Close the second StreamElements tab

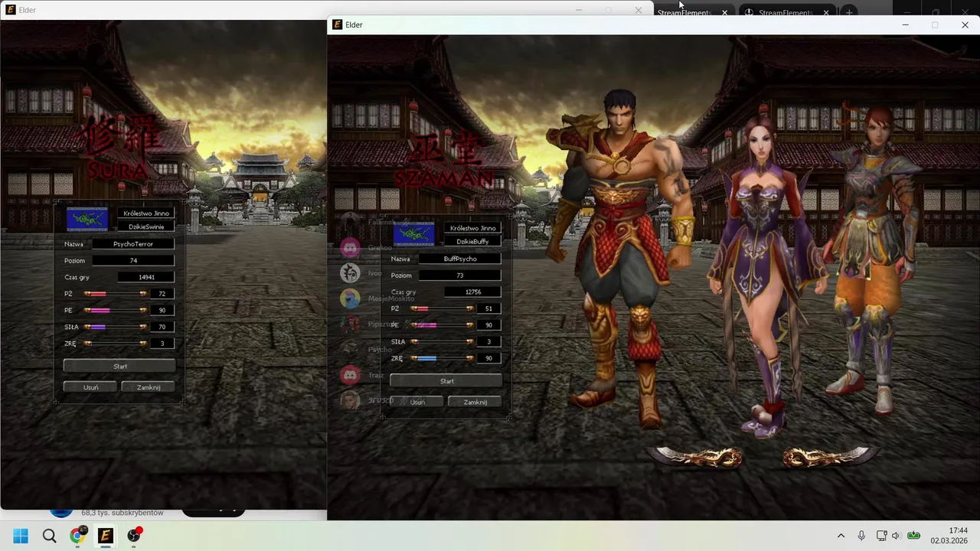coord(825,12)
